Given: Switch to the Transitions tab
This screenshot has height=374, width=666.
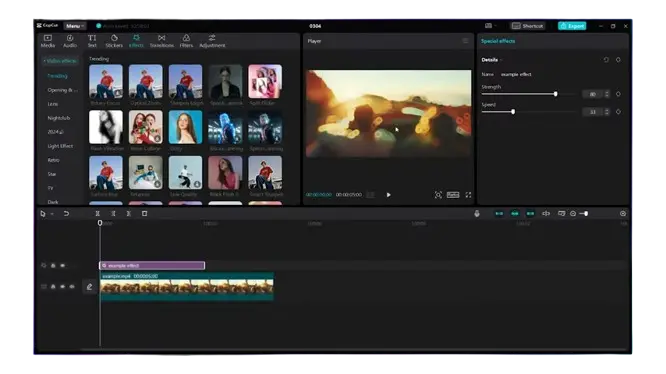Looking at the screenshot, I should (x=161, y=41).
